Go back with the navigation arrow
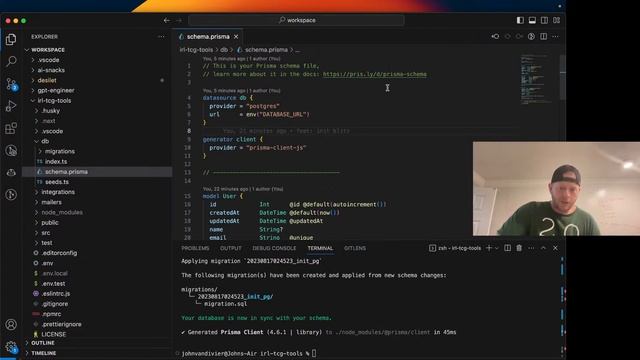This screenshot has height=360, width=640. [x=167, y=20]
